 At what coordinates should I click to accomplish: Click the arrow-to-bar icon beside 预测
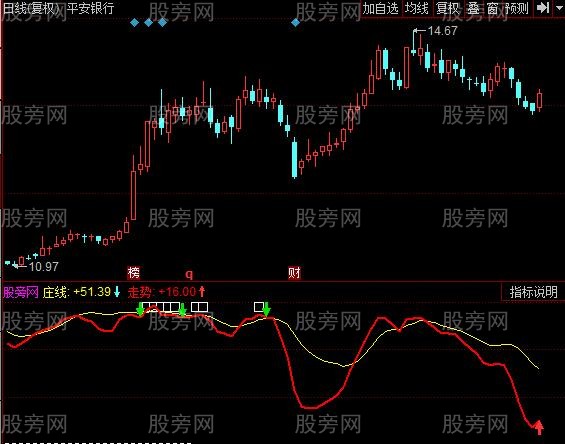point(543,8)
